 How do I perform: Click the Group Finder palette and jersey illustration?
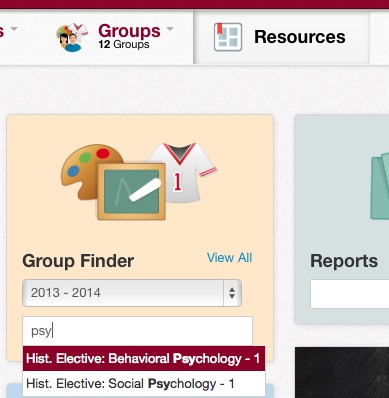click(x=139, y=181)
